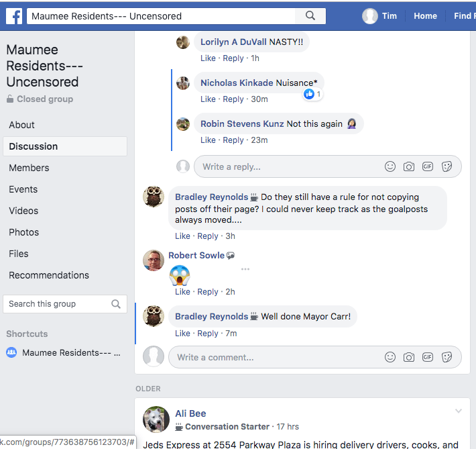This screenshot has height=449, width=476.
Task: Insert a GIF in the comment box
Action: click(428, 357)
